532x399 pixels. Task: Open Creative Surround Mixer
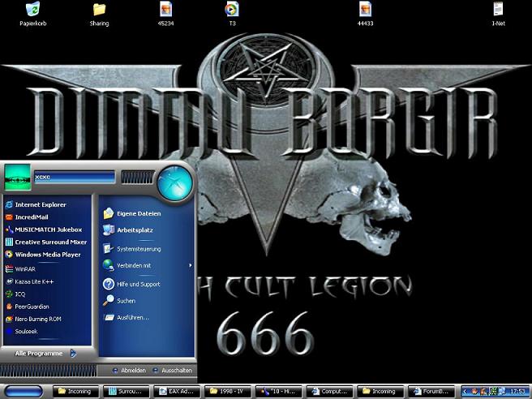click(48, 242)
